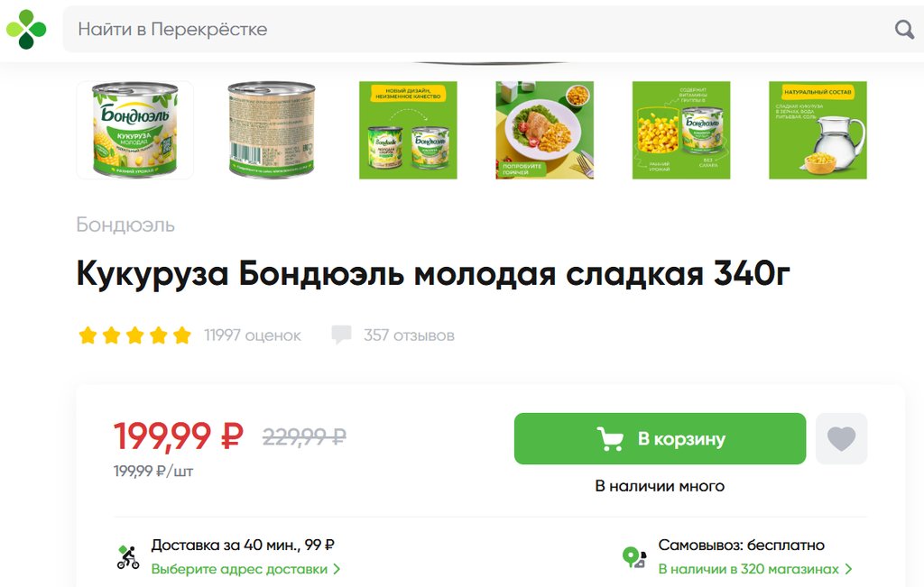Open the serving plate photo thumbnail
The width and height of the screenshot is (924, 587).
(x=545, y=130)
